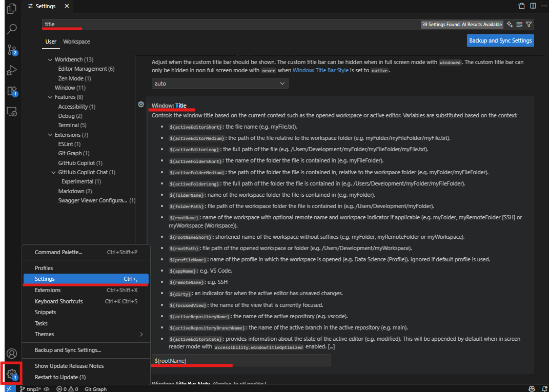The height and width of the screenshot is (392, 549).
Task: Choose Keyboard Shortcuts menu entry
Action: coord(86,301)
